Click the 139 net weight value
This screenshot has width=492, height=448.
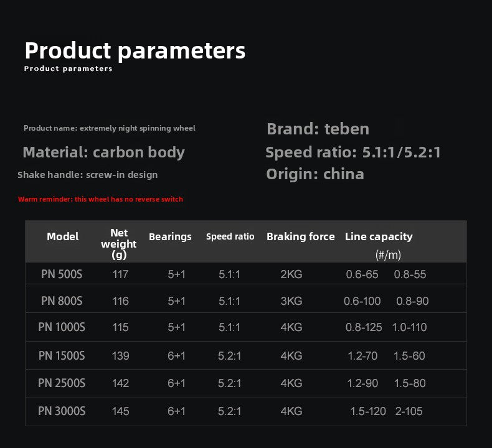pyautogui.click(x=120, y=356)
